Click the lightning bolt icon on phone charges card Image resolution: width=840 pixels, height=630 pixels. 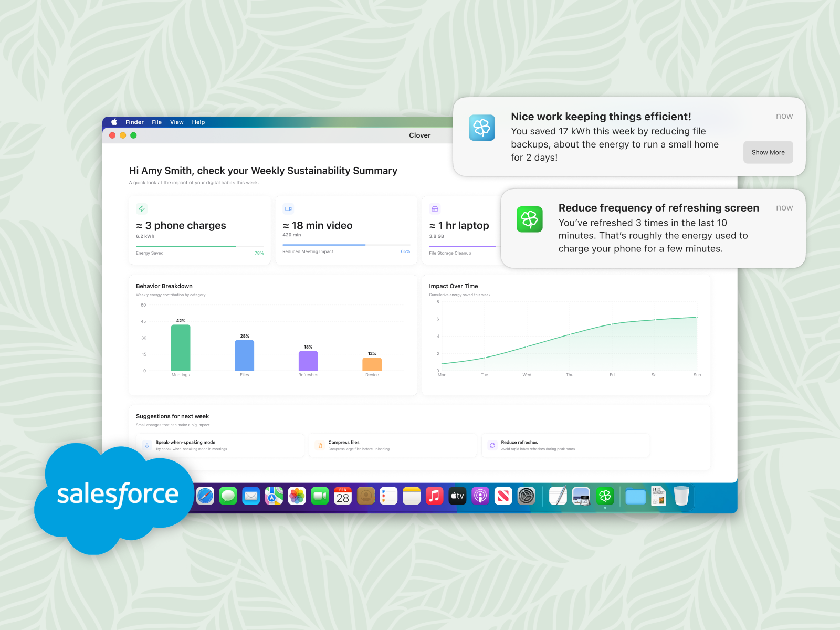click(142, 209)
